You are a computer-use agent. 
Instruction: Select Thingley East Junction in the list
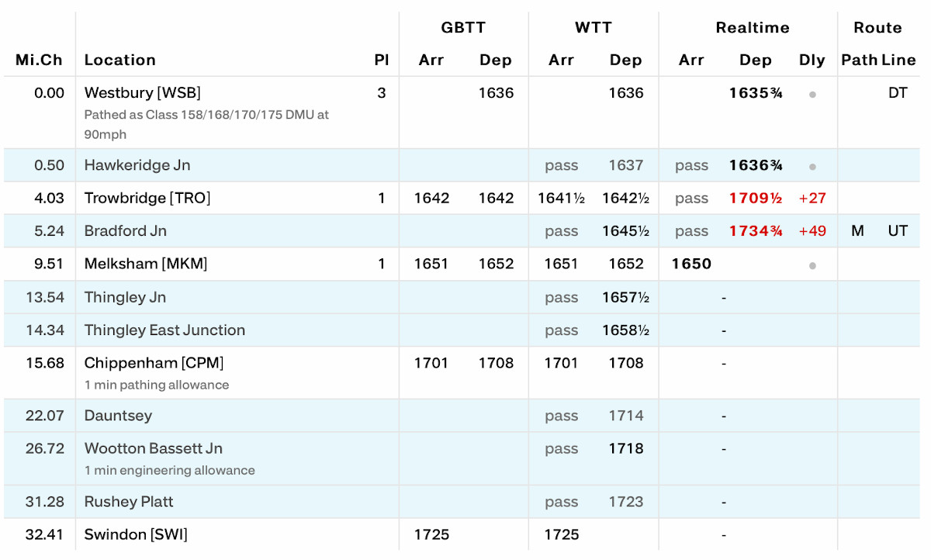point(164,330)
